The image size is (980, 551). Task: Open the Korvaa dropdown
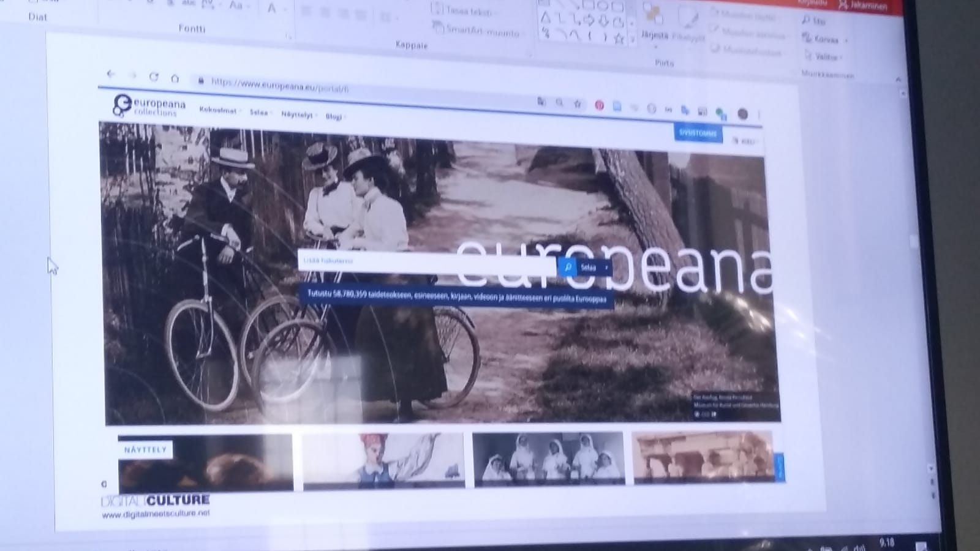pos(825,39)
